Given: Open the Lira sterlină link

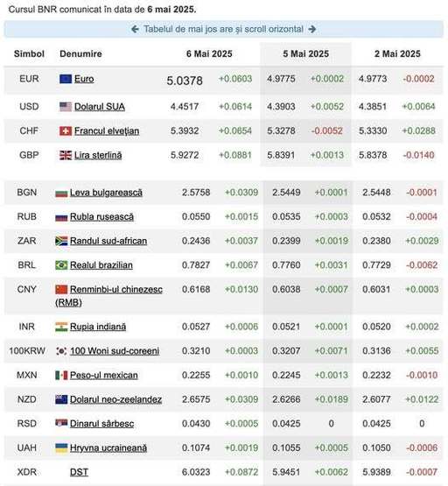Looking at the screenshot, I should coord(98,155).
